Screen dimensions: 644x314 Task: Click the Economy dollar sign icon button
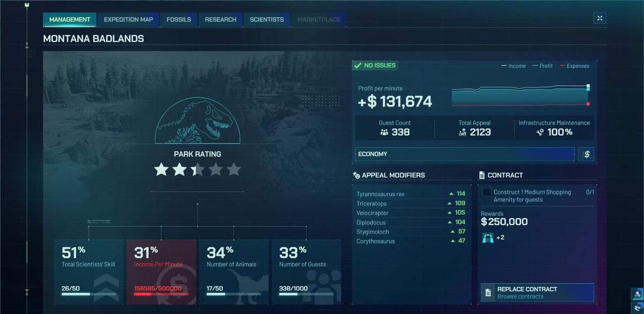pos(586,155)
